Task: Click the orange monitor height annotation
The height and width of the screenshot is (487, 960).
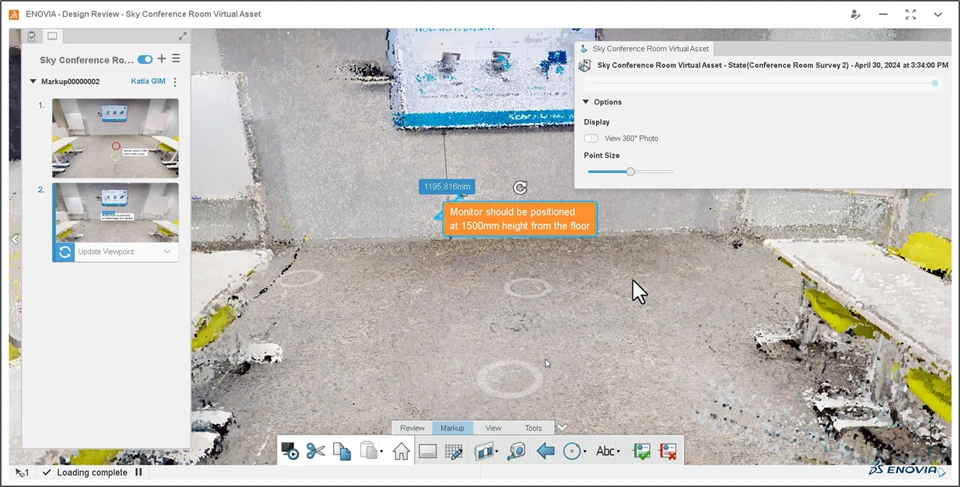Action: pos(520,219)
